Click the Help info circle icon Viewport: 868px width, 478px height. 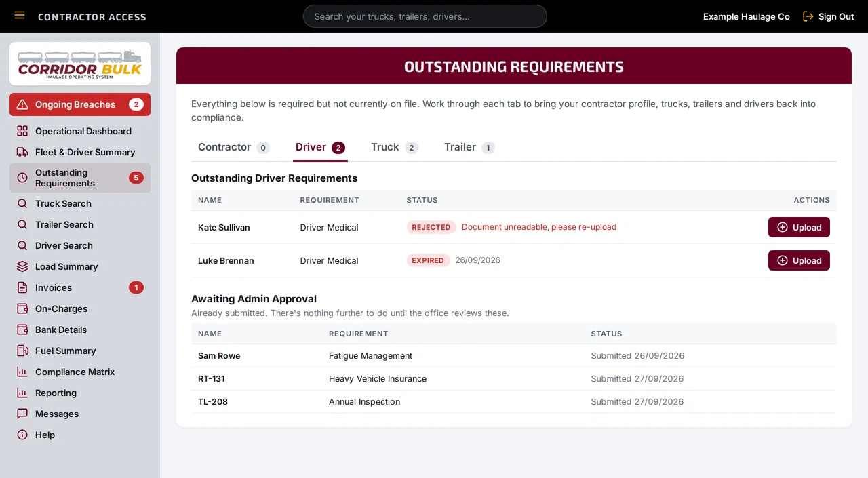point(22,435)
